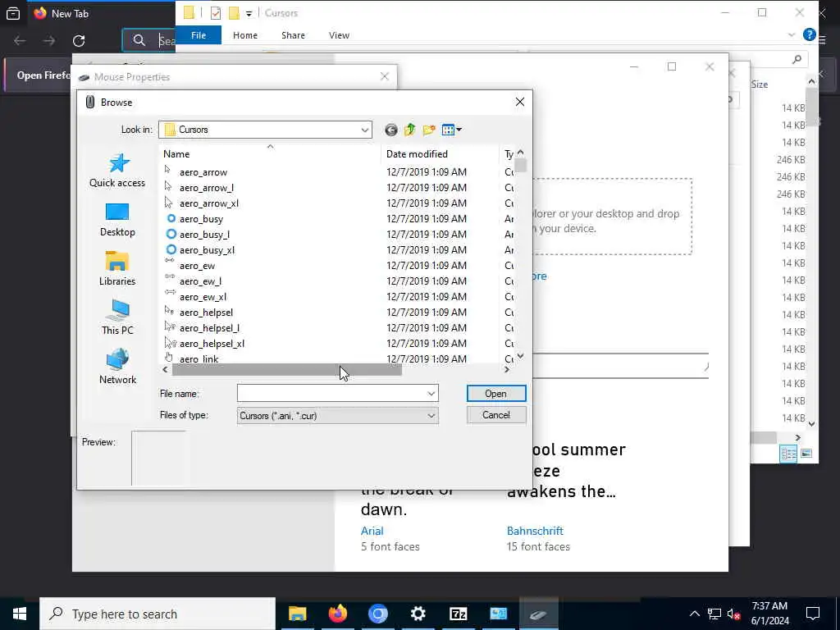Select Desktop in the Browse places bar
The height and width of the screenshot is (630, 840).
pyautogui.click(x=117, y=220)
